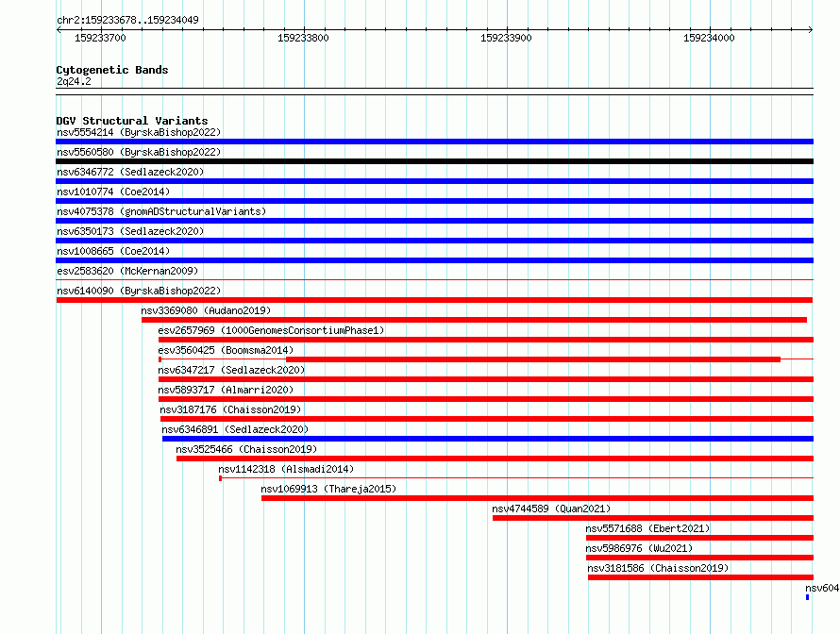This screenshot has width=840, height=634.
Task: Click the nsv5554214 (ByrskaBishop2022) label
Action: click(139, 132)
